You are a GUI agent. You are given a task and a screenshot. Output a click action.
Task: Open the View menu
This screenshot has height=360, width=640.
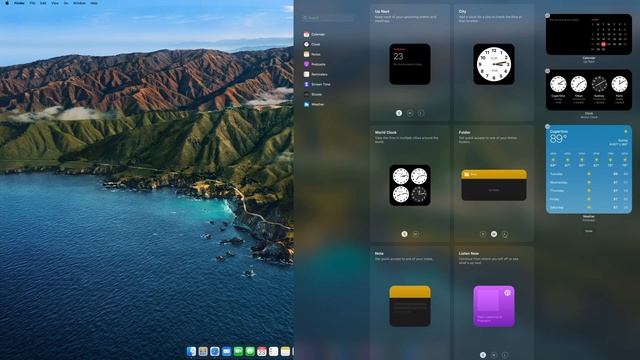(x=55, y=3)
